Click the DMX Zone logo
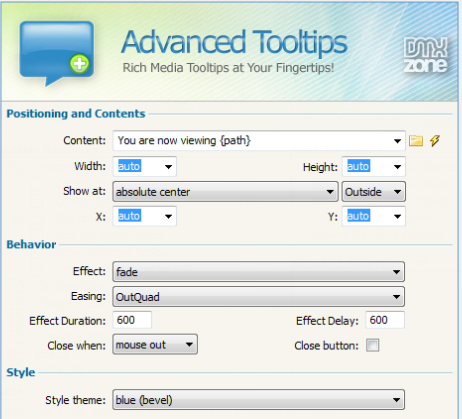Screen dimensions: 462x419 (x=426, y=55)
